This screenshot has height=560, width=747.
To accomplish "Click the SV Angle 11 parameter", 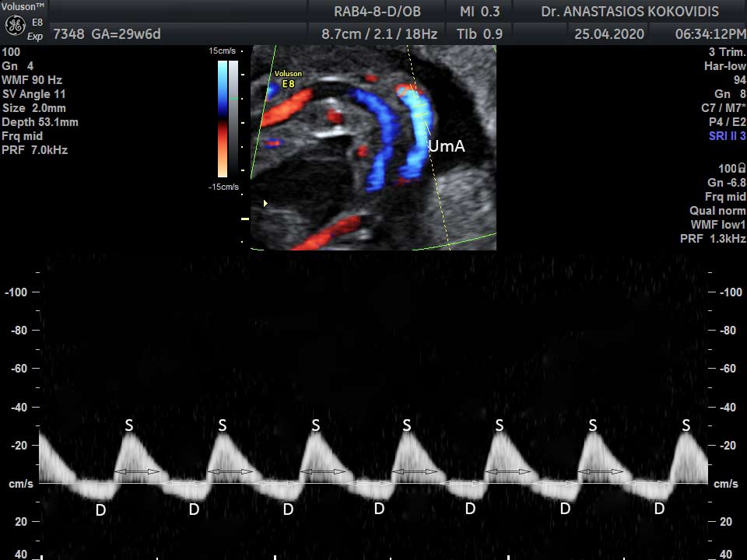I will 33,94.
